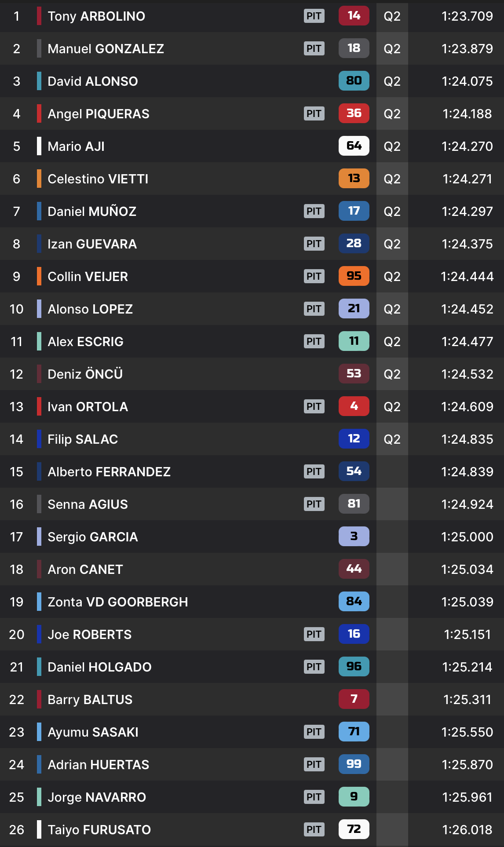Tap Collin Veijer's number 95 badge
504x847 pixels.
(x=354, y=276)
